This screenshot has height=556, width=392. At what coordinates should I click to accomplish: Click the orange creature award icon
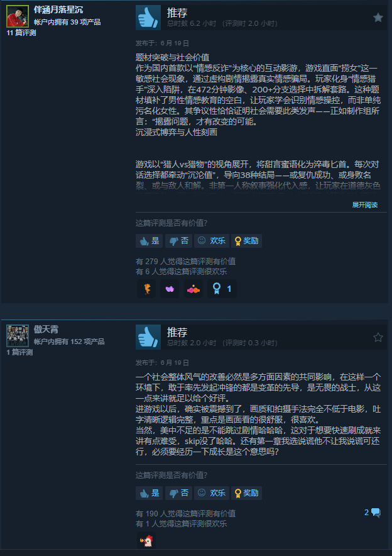click(x=146, y=289)
